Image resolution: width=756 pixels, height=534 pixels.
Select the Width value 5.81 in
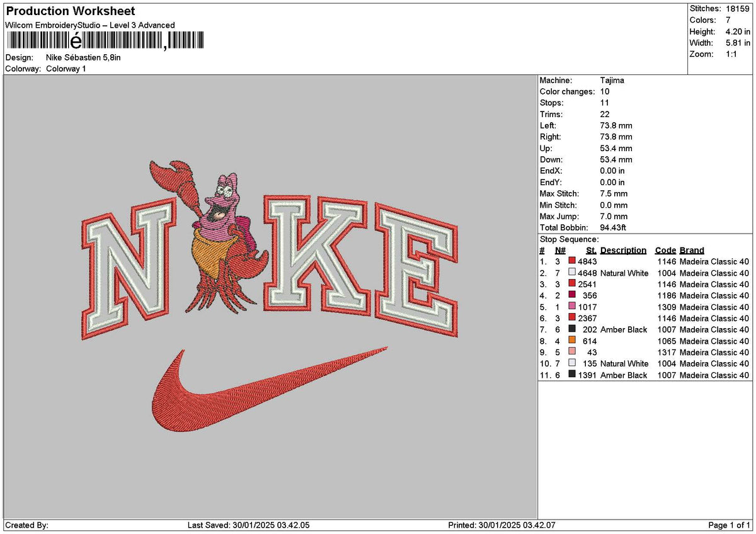tap(738, 43)
